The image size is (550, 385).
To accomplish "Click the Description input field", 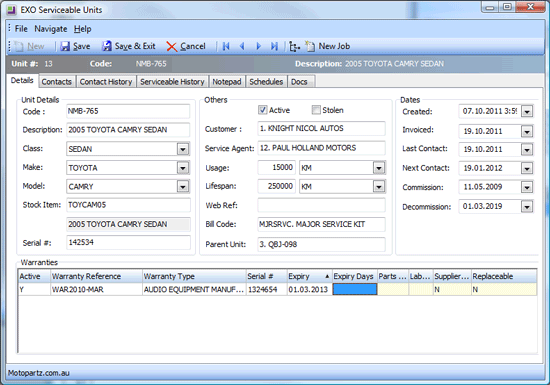I will [x=128, y=130].
